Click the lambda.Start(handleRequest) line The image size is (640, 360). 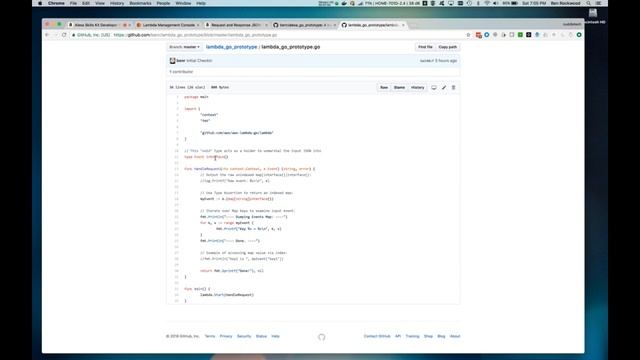point(227,295)
